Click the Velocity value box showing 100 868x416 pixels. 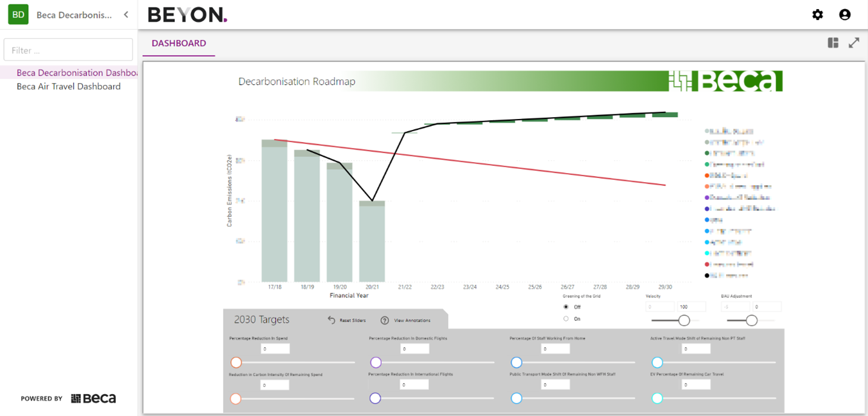(691, 307)
